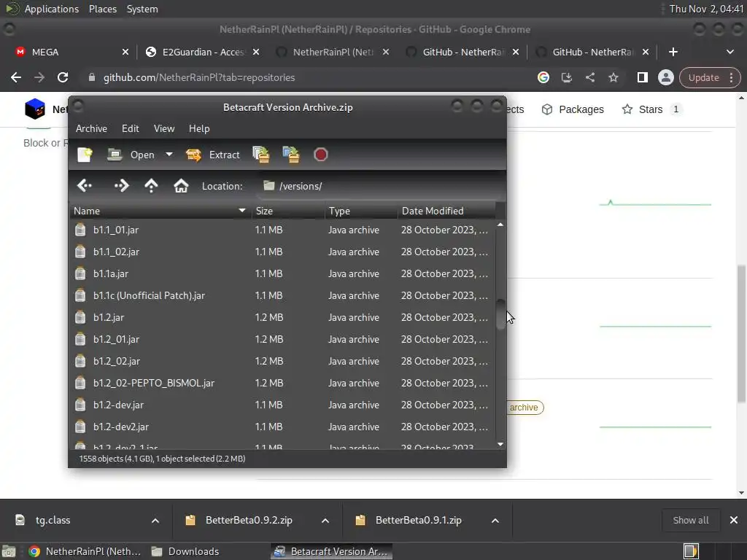Select b1.1_01.jar file
747x560 pixels.
[283, 230]
